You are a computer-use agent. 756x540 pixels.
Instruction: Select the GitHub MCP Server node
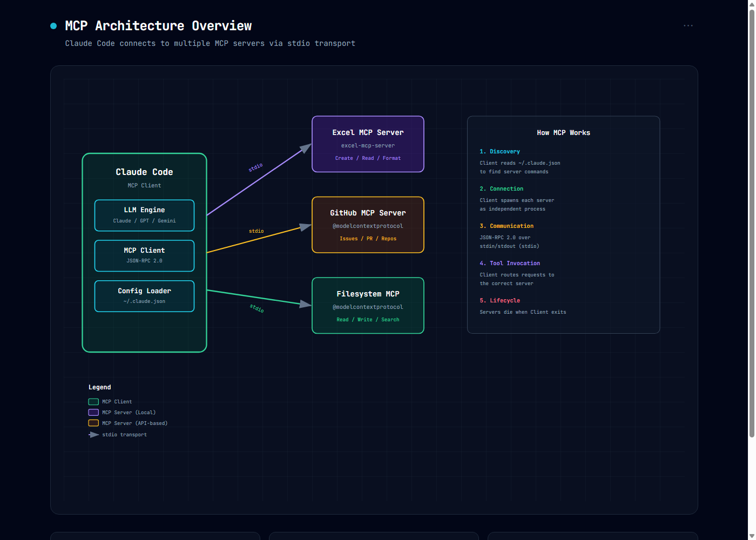pos(368,225)
